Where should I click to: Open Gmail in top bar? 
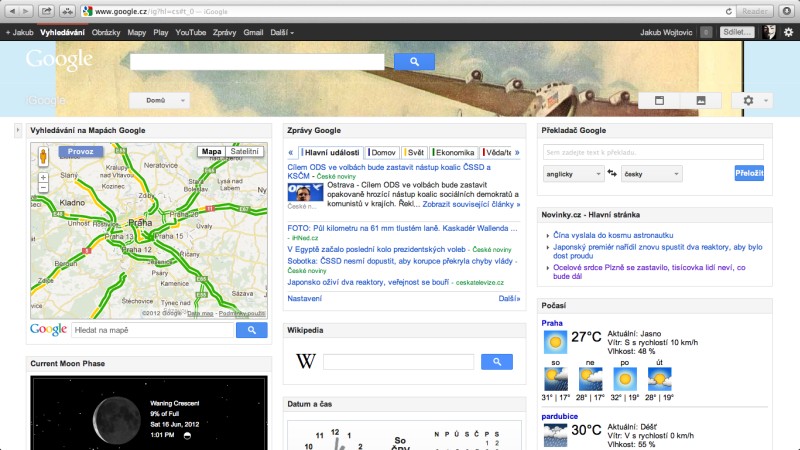click(x=253, y=32)
